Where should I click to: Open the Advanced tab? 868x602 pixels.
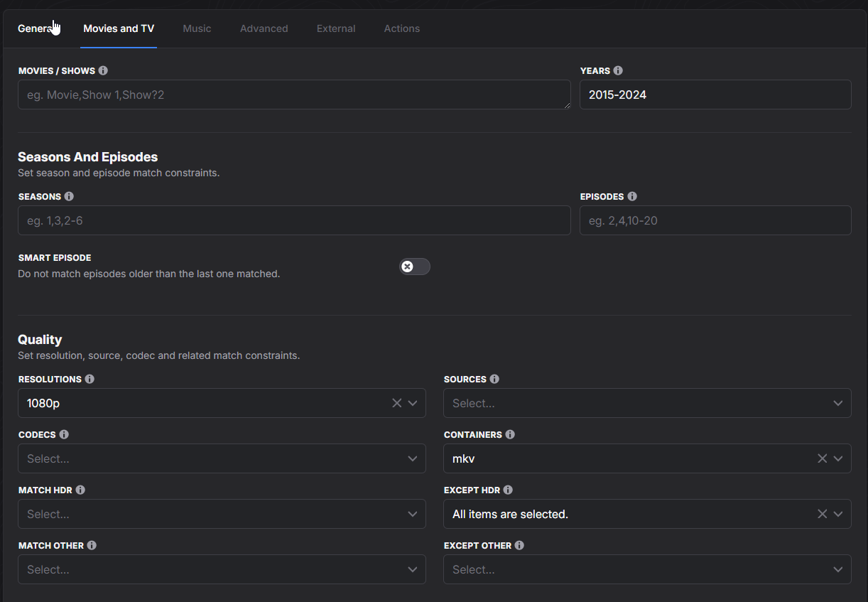click(264, 28)
